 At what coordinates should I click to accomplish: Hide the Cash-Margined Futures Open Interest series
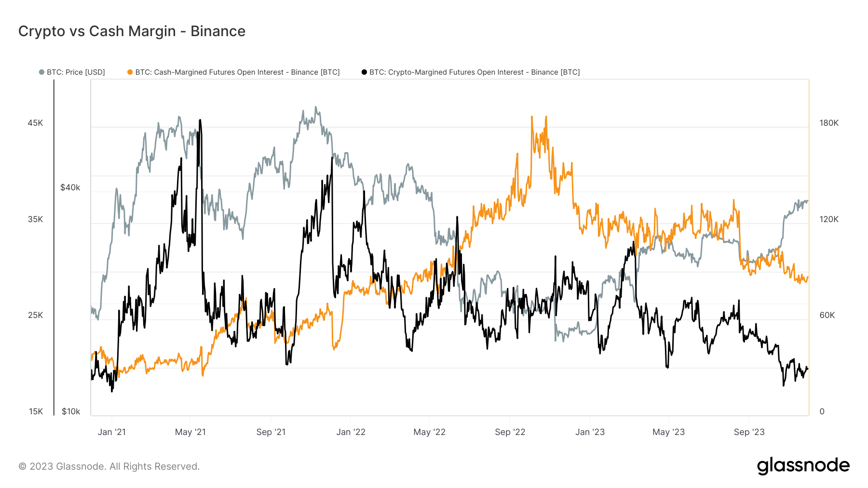point(237,72)
